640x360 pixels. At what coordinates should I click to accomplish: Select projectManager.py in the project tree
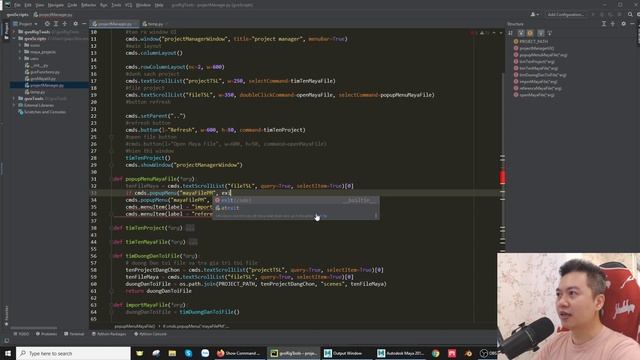47,85
